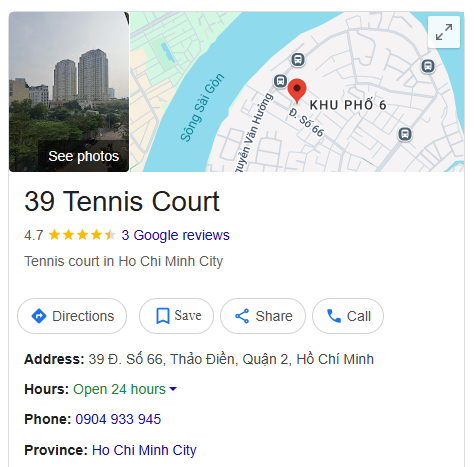Click the Share network icon
This screenshot has height=467, width=474.
(x=242, y=316)
